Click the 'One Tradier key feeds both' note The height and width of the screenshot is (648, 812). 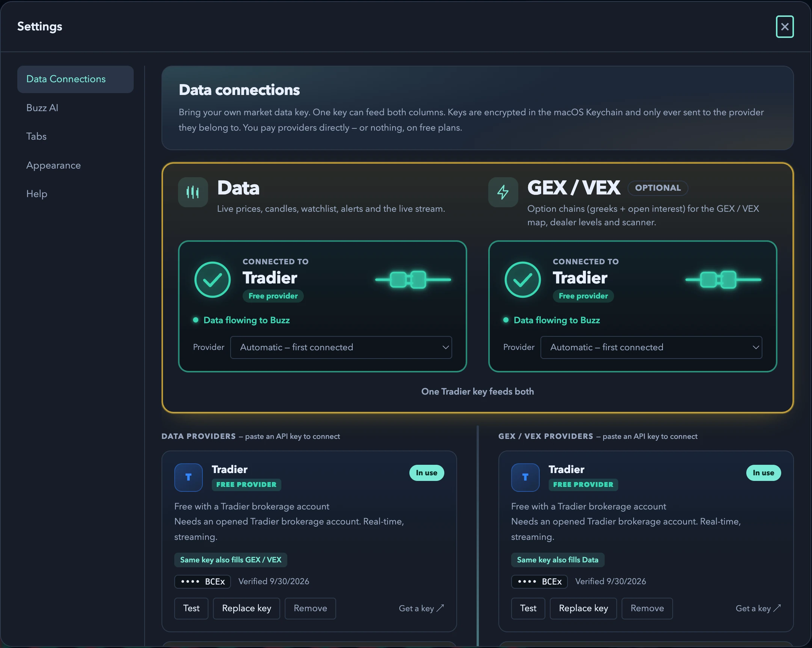click(x=478, y=392)
